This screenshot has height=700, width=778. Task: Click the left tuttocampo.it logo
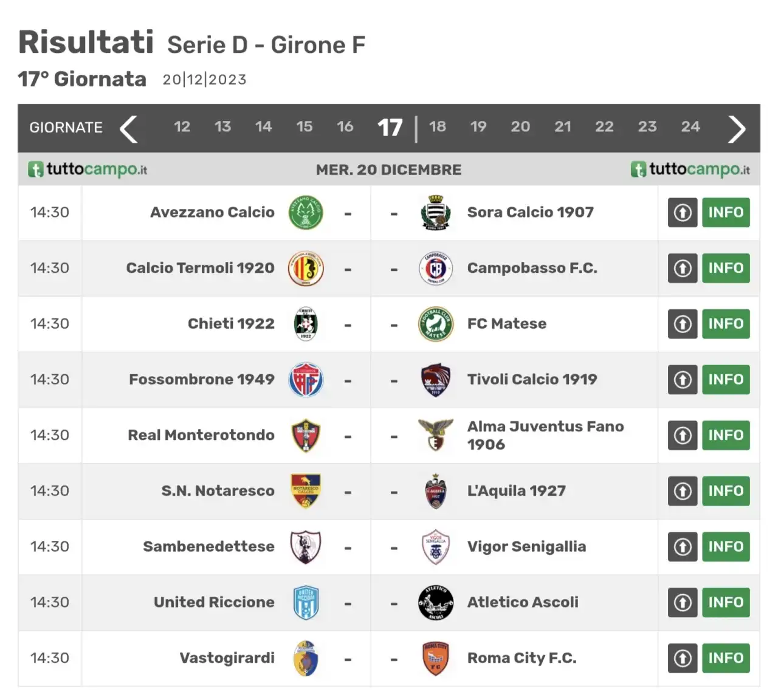(x=88, y=170)
